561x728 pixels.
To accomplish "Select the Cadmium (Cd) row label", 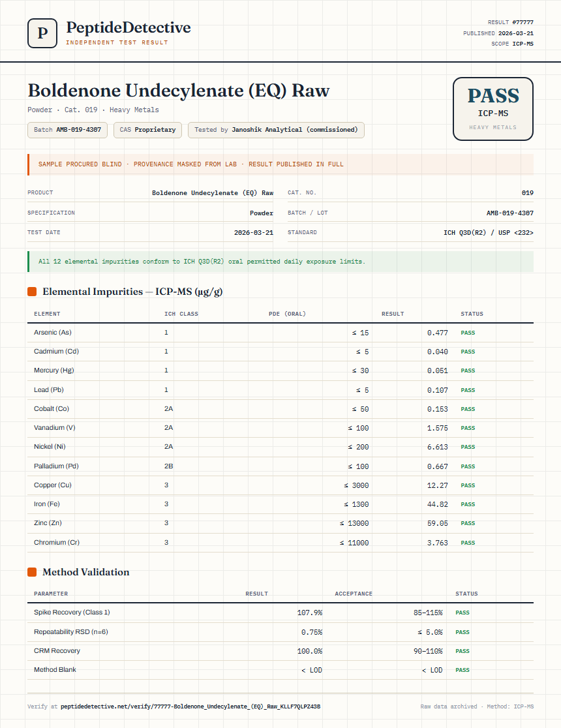I will coord(56,352).
